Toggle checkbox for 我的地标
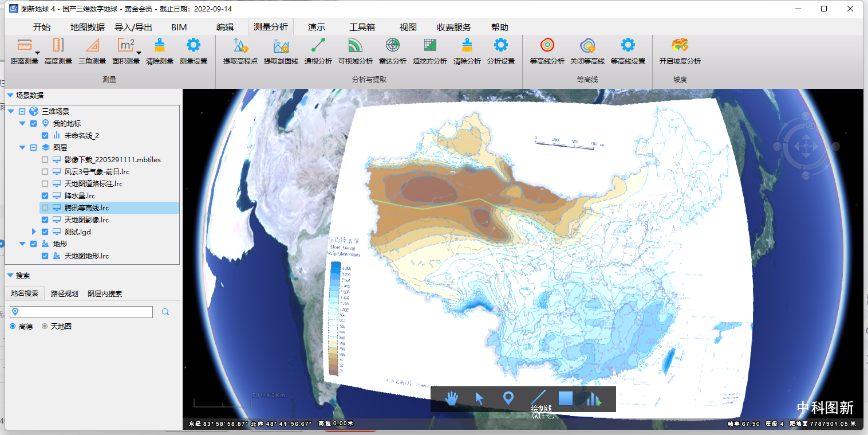Screen dimensions: 868x435 (x=34, y=123)
